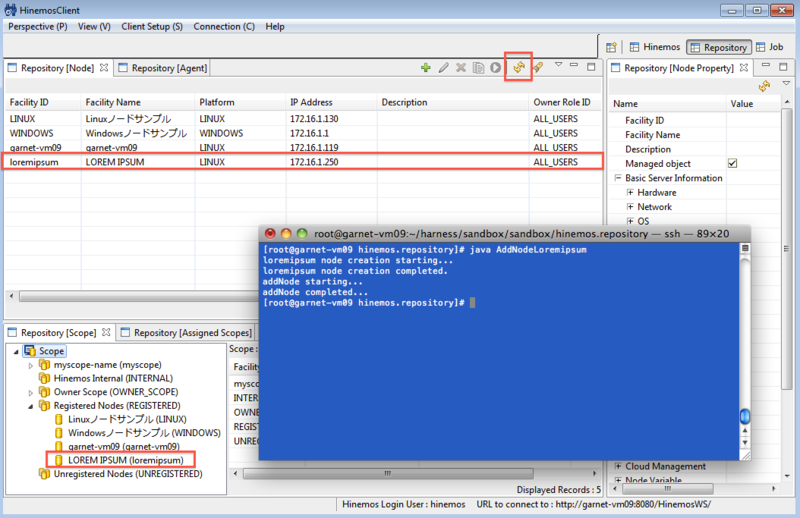The image size is (800, 518).
Task: Click the Modify pencil icon in the Node toolbar
Action: (x=443, y=67)
